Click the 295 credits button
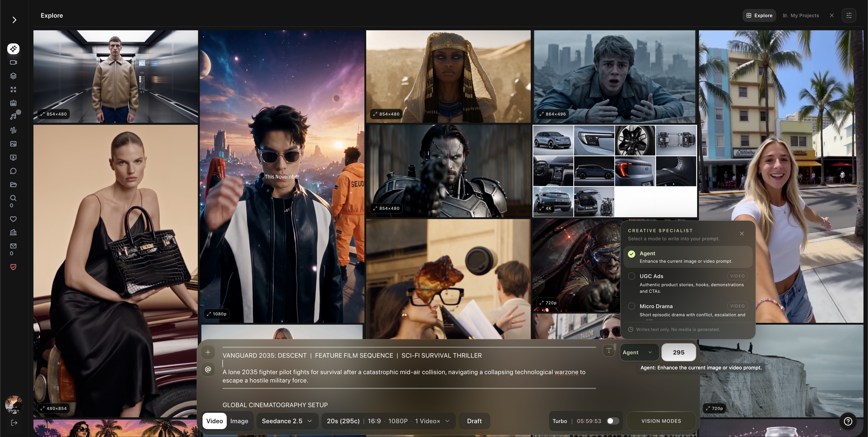 [678, 352]
